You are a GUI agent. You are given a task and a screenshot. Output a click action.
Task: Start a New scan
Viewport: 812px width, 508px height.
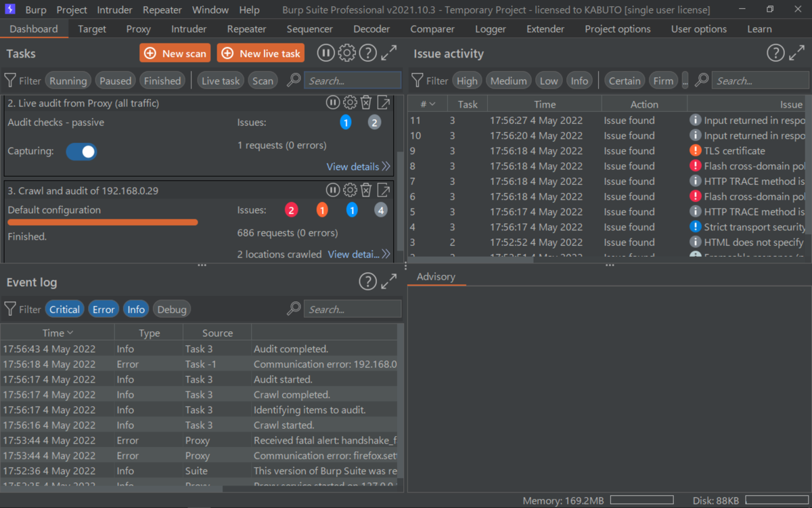(x=175, y=54)
